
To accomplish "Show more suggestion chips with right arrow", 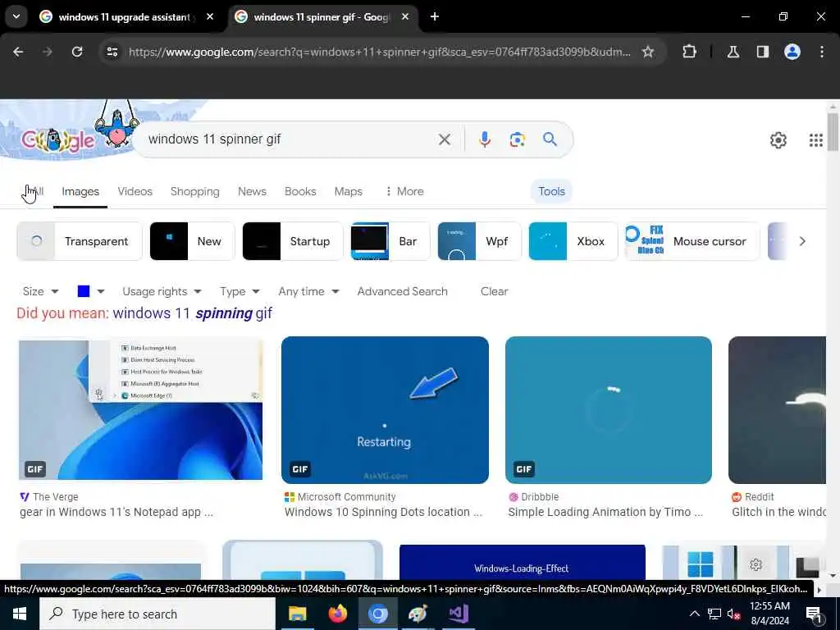I will tap(802, 241).
